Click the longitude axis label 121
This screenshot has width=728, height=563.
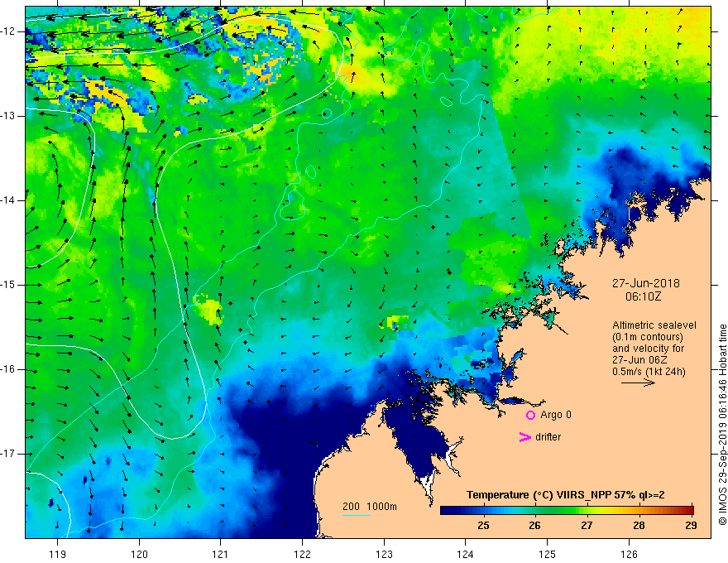(221, 554)
